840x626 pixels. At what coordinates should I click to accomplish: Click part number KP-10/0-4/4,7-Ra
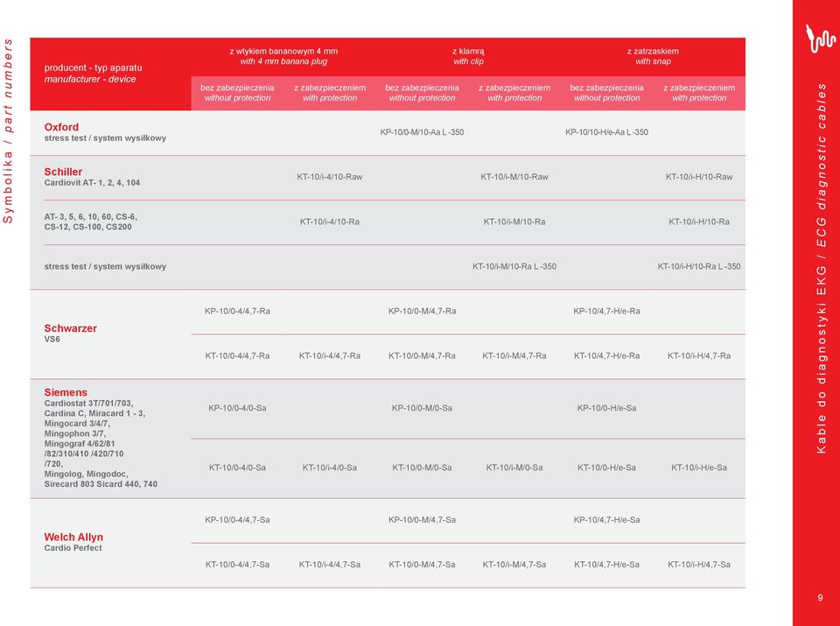[237, 312]
